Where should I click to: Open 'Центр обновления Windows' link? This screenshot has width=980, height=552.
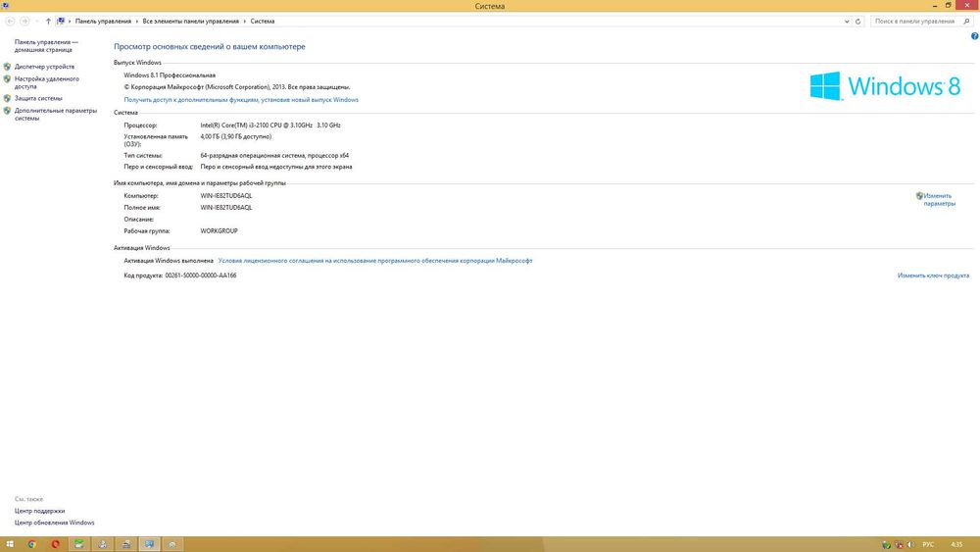point(54,523)
